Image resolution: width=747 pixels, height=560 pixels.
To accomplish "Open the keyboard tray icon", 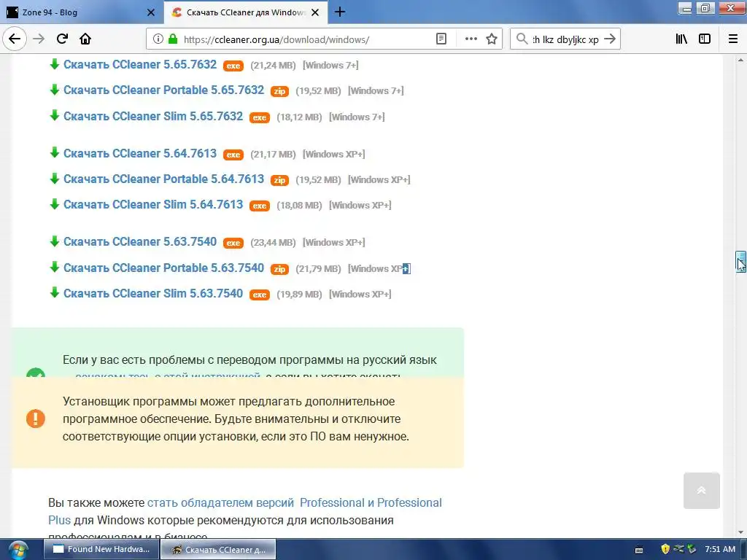I will [x=639, y=550].
